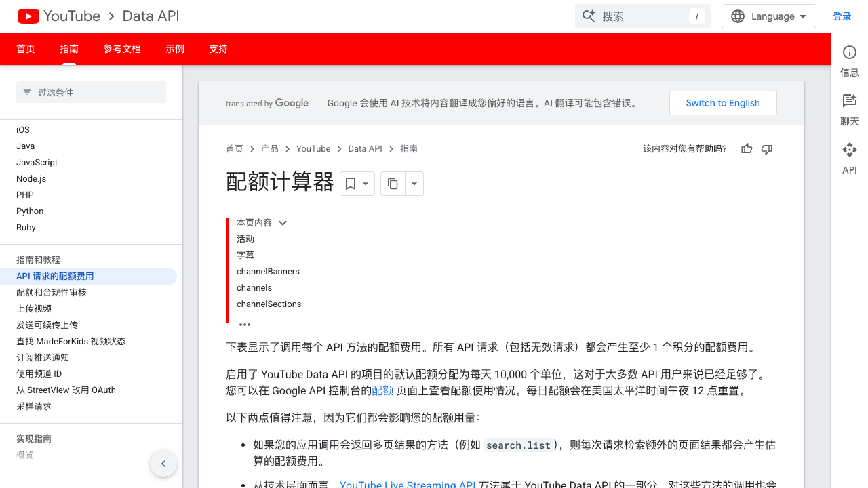Jump to channelSections section
The height and width of the screenshot is (488, 868).
tap(269, 304)
